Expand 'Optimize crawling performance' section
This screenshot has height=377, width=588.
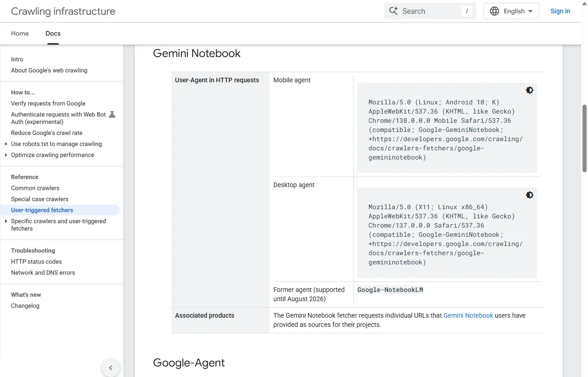(6, 155)
